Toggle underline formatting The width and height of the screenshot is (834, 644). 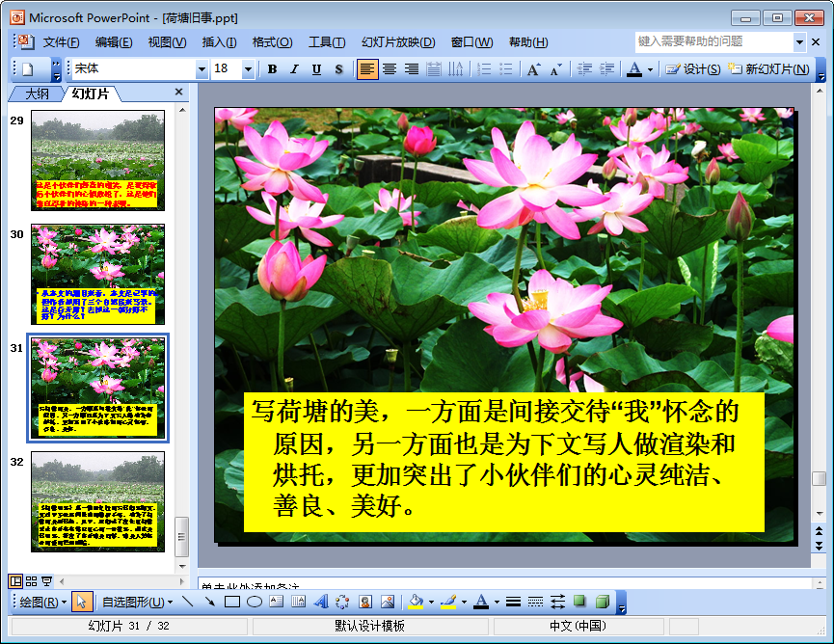pos(316,69)
